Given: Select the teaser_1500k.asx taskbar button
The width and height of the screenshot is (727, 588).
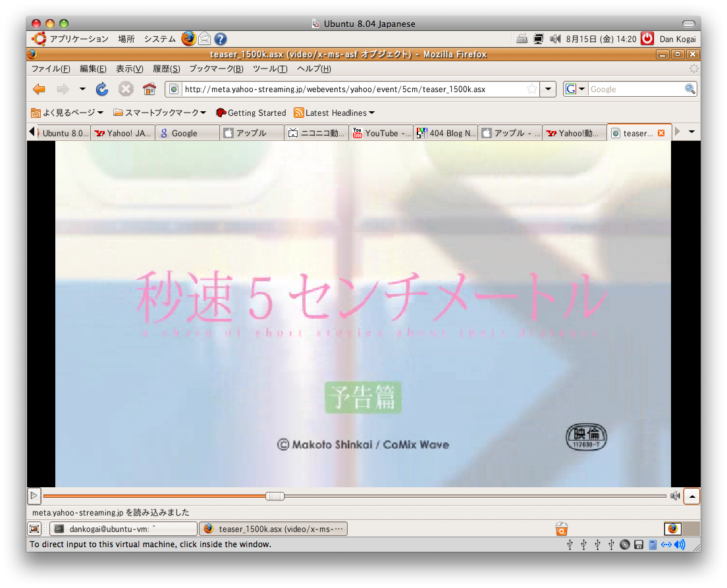Looking at the screenshot, I should [x=273, y=529].
